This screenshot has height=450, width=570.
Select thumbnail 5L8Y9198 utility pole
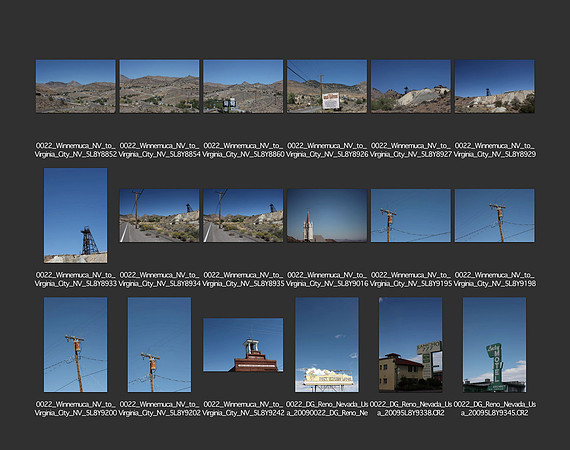(494, 215)
